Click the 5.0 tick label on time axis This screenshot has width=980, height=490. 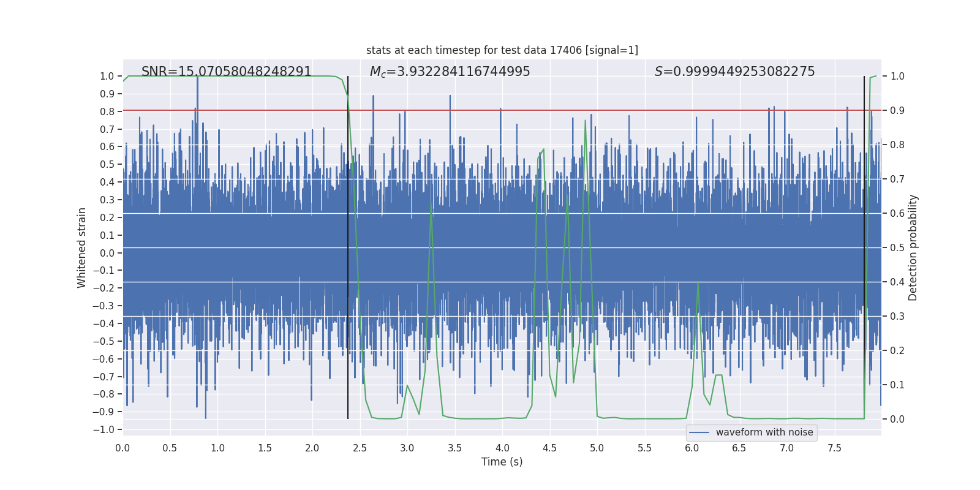(x=597, y=448)
